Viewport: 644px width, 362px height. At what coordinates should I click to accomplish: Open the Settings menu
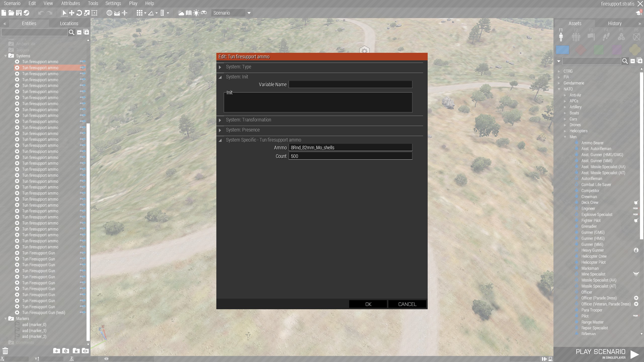(x=113, y=3)
